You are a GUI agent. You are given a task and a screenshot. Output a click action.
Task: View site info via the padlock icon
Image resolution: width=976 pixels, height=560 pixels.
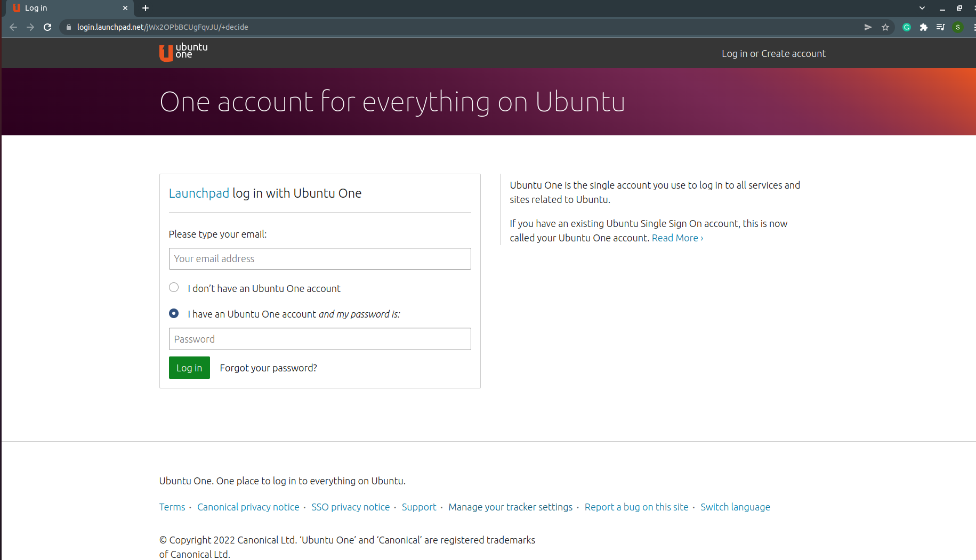point(68,27)
